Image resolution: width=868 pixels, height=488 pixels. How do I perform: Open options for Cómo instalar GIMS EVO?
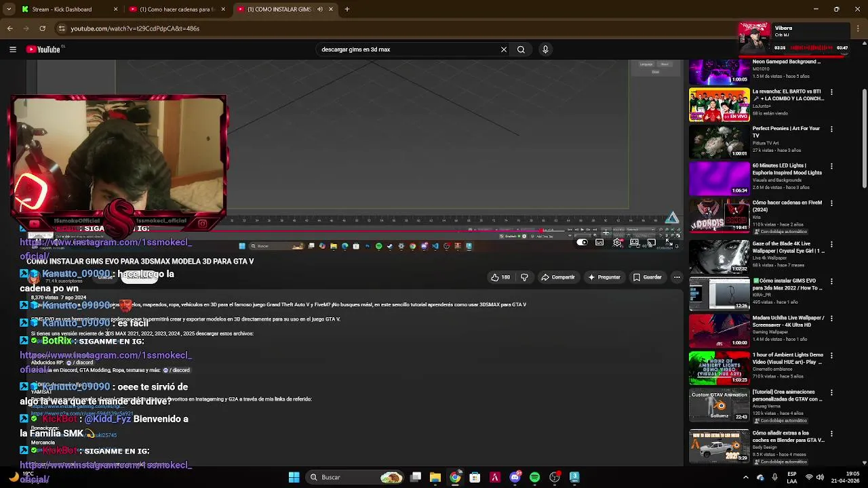(831, 281)
